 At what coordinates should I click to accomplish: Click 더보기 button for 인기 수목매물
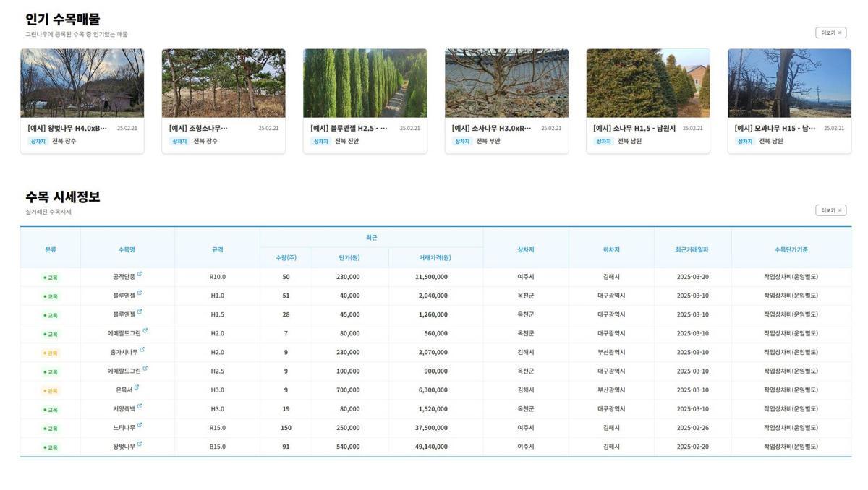[830, 33]
